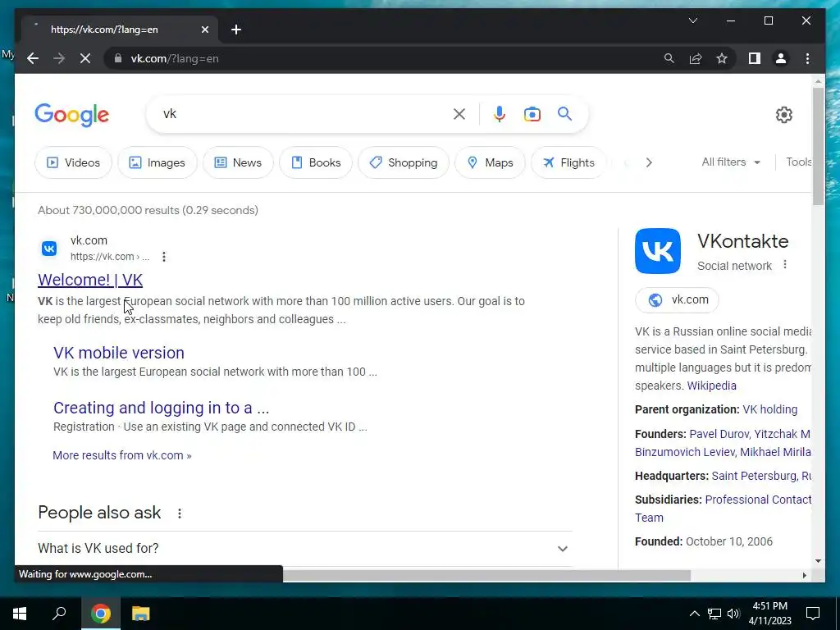Switch to Flights results
The width and height of the screenshot is (840, 630).
568,162
